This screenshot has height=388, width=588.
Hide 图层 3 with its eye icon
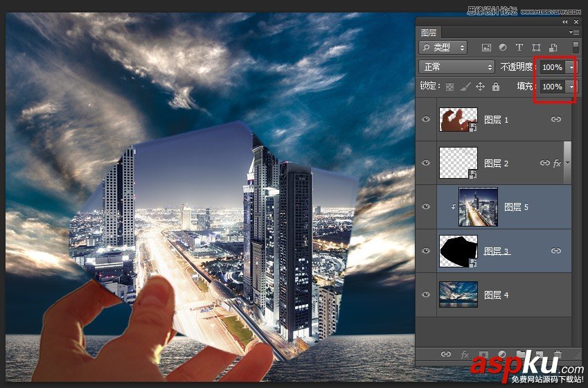426,251
